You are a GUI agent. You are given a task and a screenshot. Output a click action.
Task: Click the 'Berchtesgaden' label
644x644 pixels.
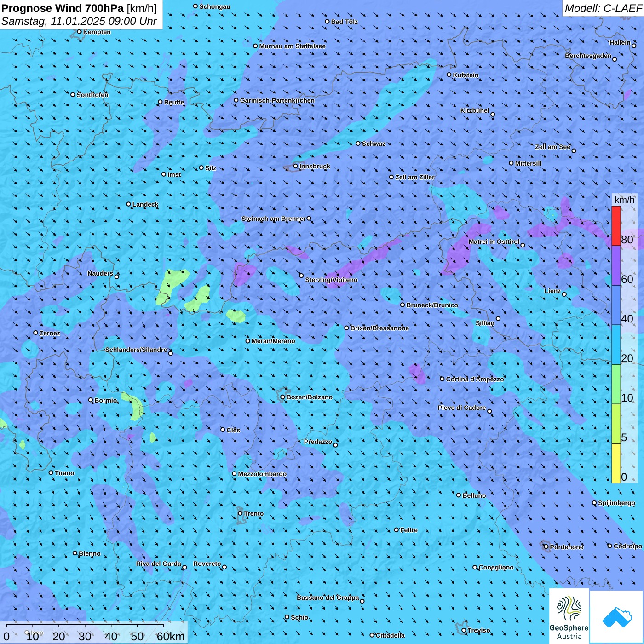coord(588,56)
